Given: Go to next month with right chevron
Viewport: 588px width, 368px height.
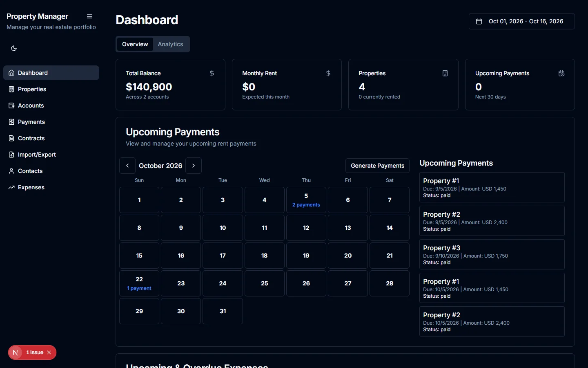Looking at the screenshot, I should coord(194,166).
